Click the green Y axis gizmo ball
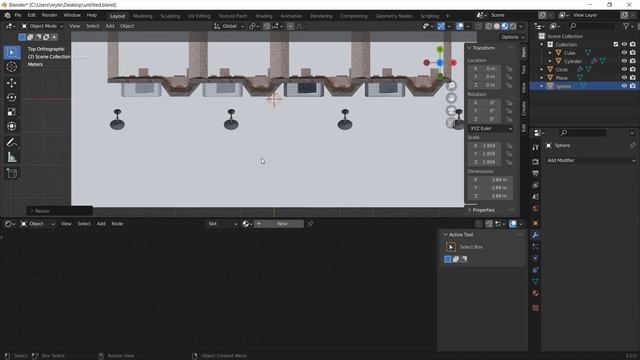This screenshot has width=640, height=360. pos(440,49)
